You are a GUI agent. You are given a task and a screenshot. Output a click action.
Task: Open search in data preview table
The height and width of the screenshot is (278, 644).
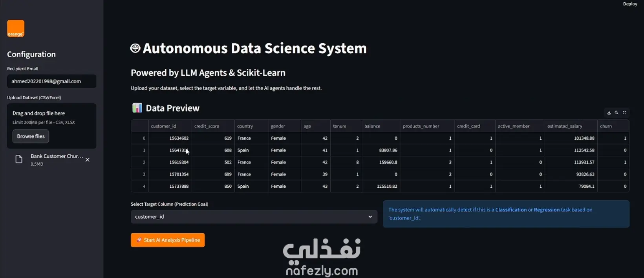tap(617, 113)
